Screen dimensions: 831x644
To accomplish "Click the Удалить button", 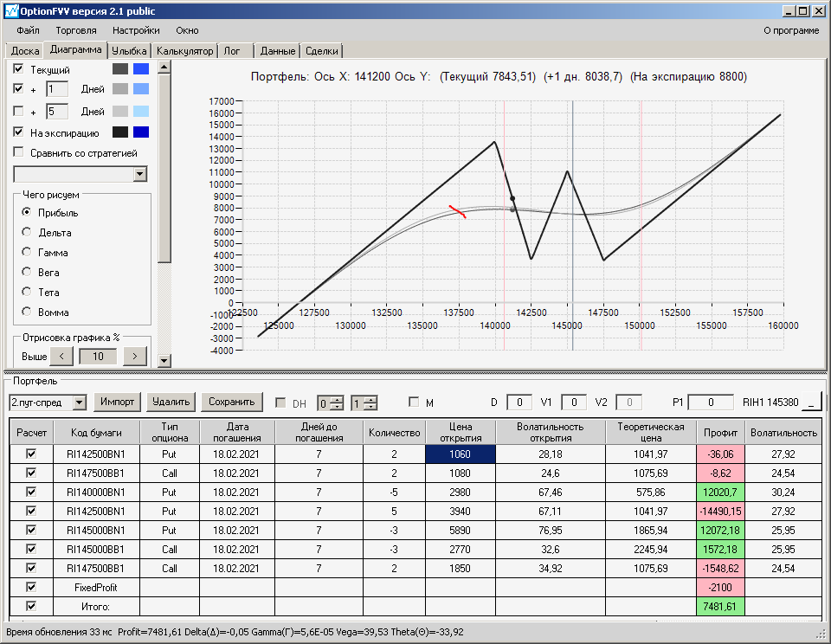I will pos(171,402).
